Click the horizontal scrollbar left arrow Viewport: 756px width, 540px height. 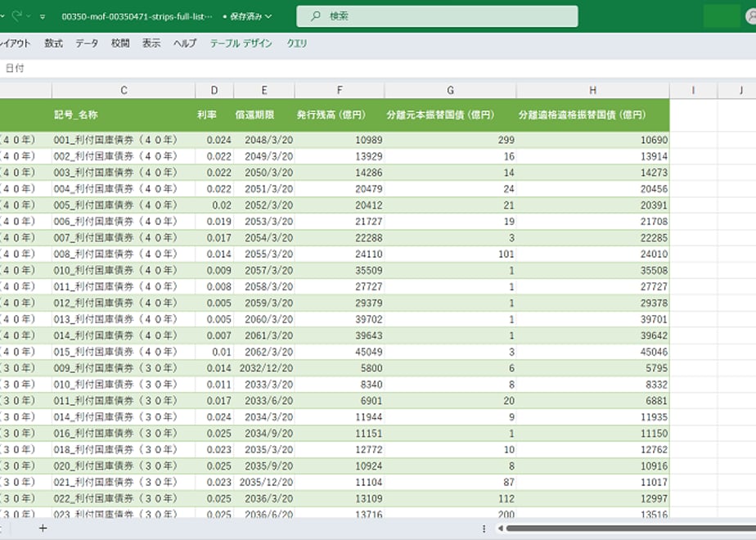click(500, 529)
